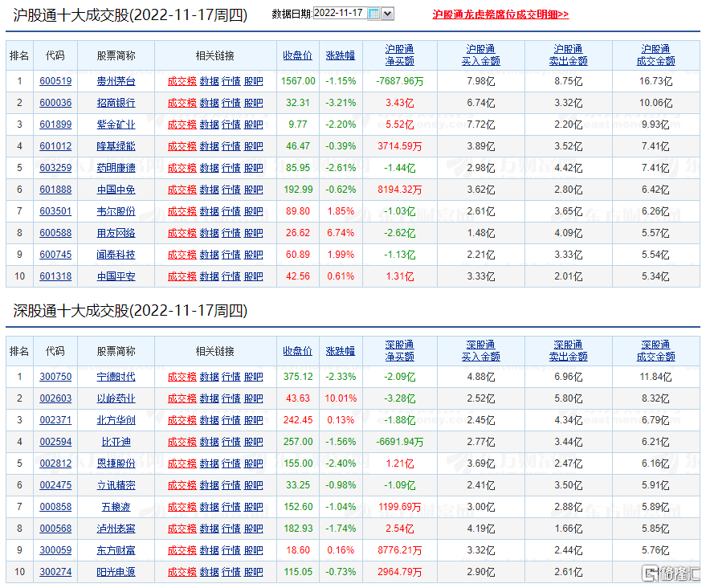706x588 pixels.
Task: Open 泸州老窖 stock name link
Action: click(x=116, y=528)
